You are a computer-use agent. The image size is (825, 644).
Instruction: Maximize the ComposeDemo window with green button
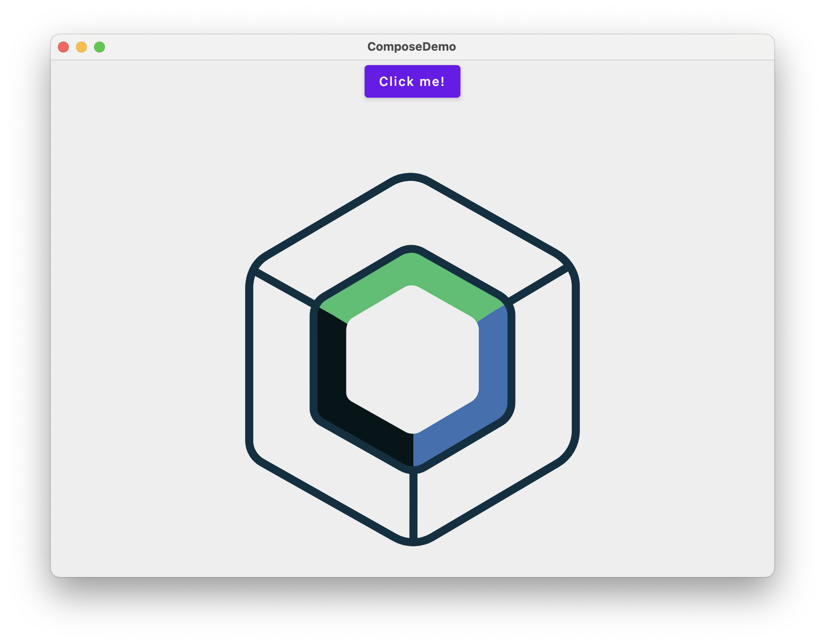(100, 47)
